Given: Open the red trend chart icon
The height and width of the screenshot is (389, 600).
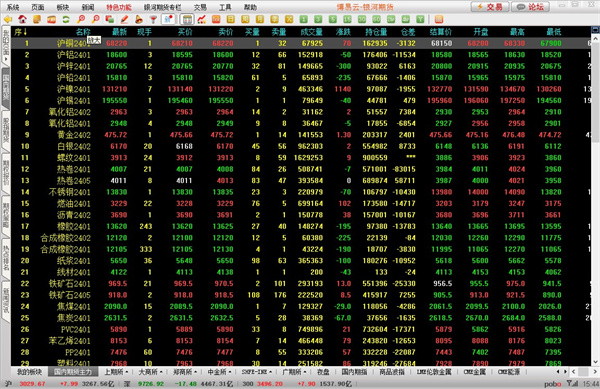Looking at the screenshot, I should point(202,19).
